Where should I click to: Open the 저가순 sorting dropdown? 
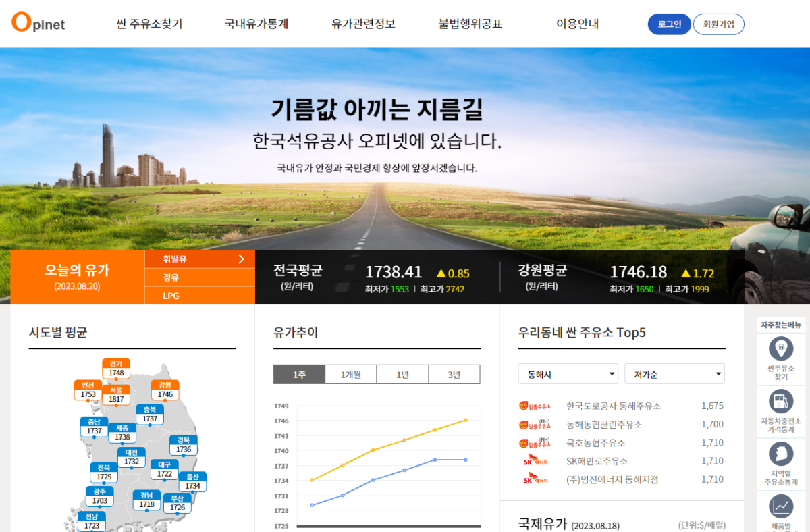point(674,373)
